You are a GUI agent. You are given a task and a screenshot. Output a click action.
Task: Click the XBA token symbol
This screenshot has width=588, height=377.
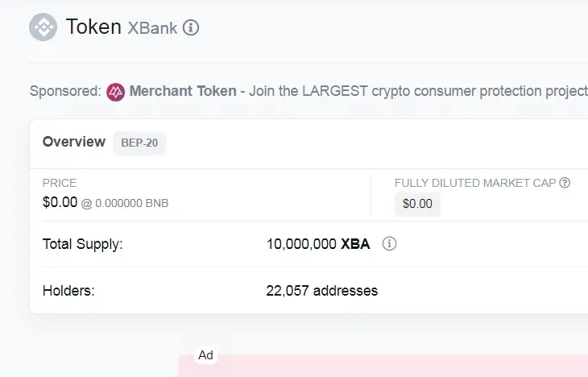point(355,244)
